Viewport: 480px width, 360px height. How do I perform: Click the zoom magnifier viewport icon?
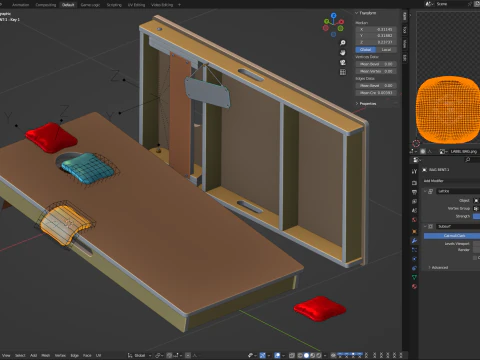pos(342,43)
